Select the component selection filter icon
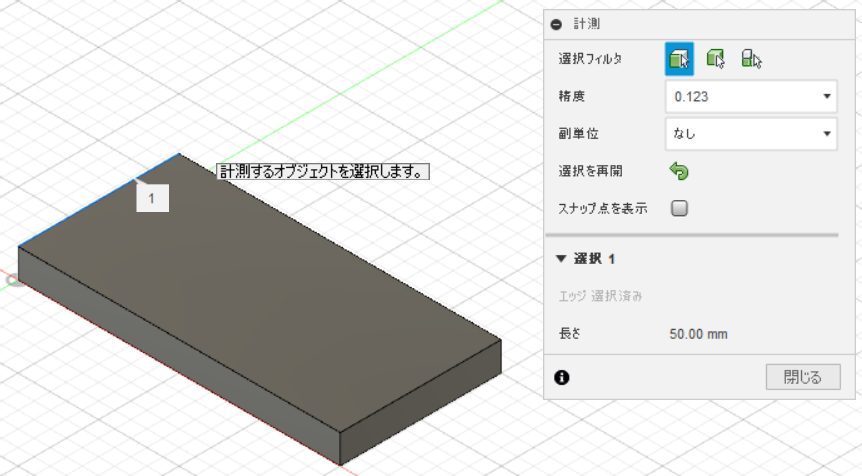Screen dimensions: 862x476 [x=751, y=59]
